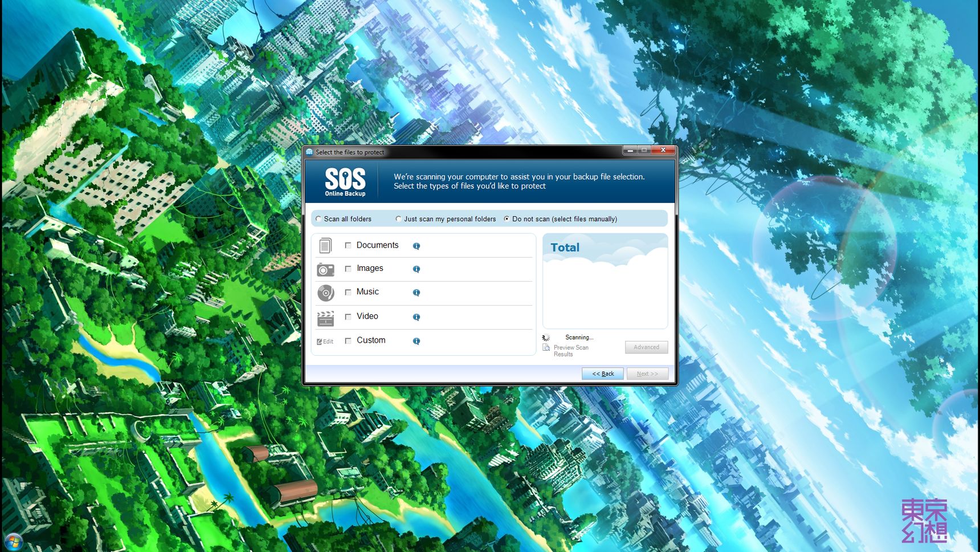This screenshot has height=552, width=980.
Task: Click the Images camera icon
Action: (x=325, y=269)
